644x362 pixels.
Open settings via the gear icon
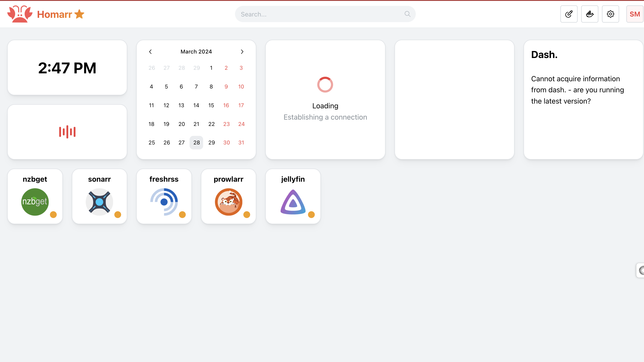(611, 14)
